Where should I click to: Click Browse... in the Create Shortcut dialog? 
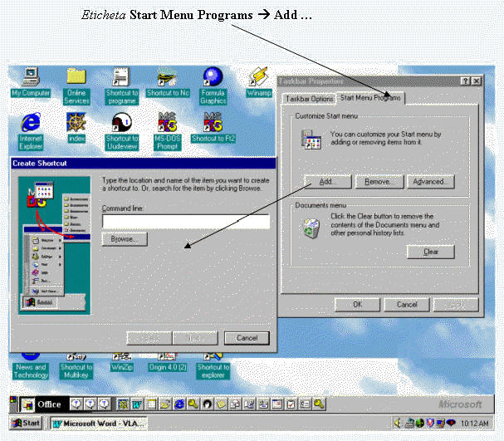tap(125, 239)
